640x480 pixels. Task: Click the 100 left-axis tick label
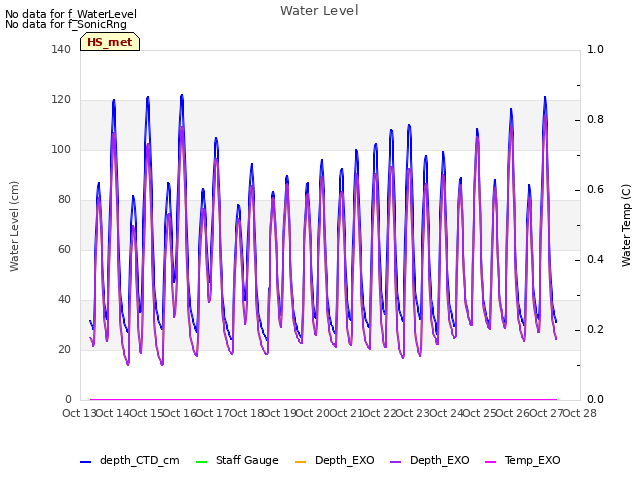[61, 149]
